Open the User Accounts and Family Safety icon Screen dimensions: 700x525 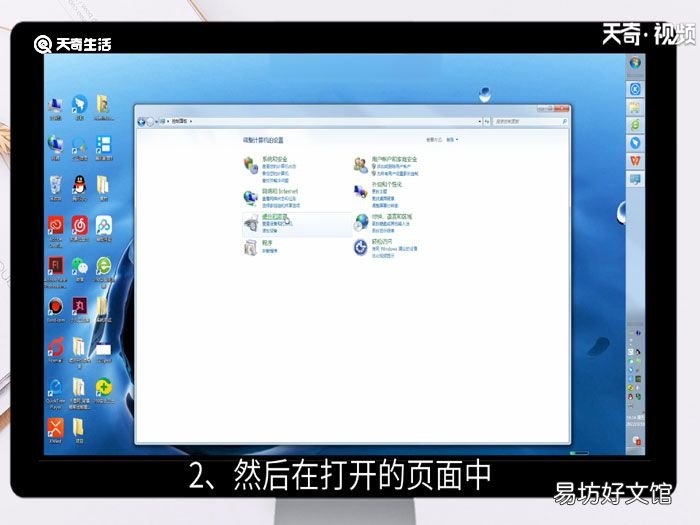coord(360,165)
